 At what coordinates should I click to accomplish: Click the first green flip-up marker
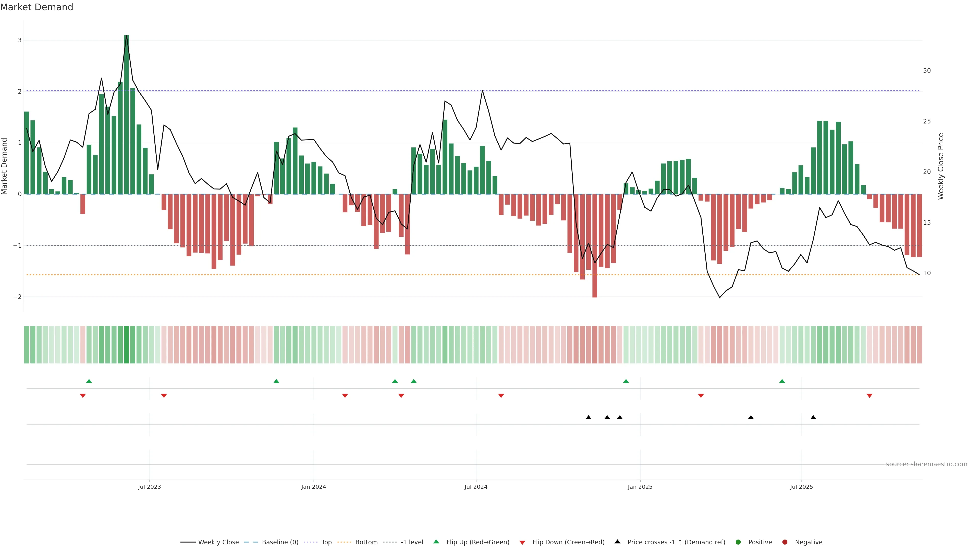89,381
